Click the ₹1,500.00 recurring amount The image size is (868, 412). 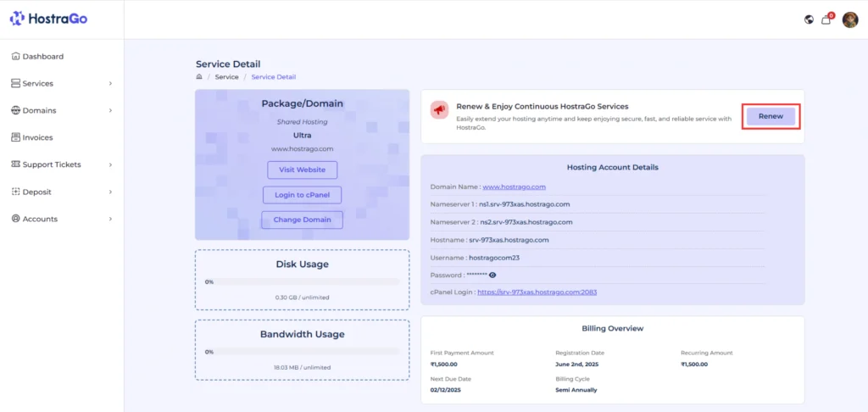(694, 365)
